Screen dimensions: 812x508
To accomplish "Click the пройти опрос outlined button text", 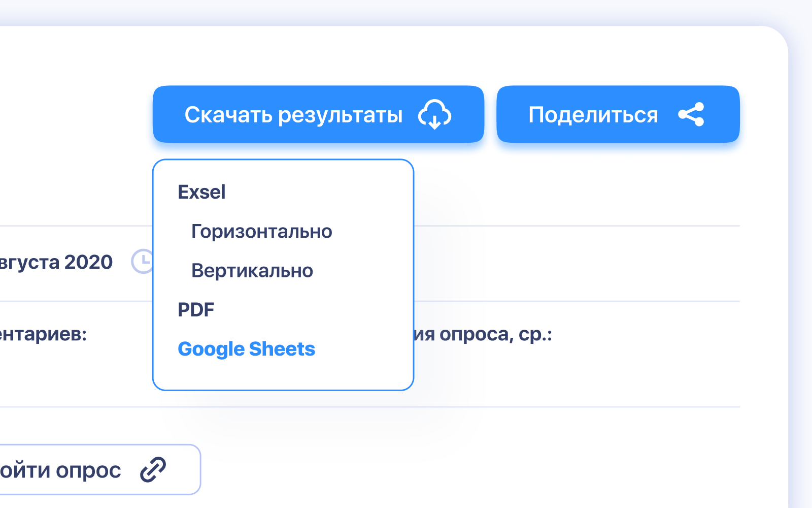I will click(x=61, y=470).
